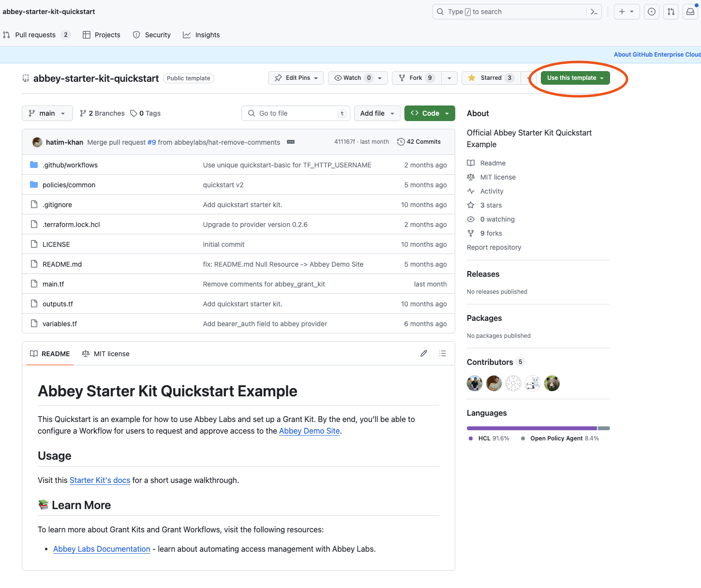Open the command palette icon in search bar

click(x=594, y=12)
